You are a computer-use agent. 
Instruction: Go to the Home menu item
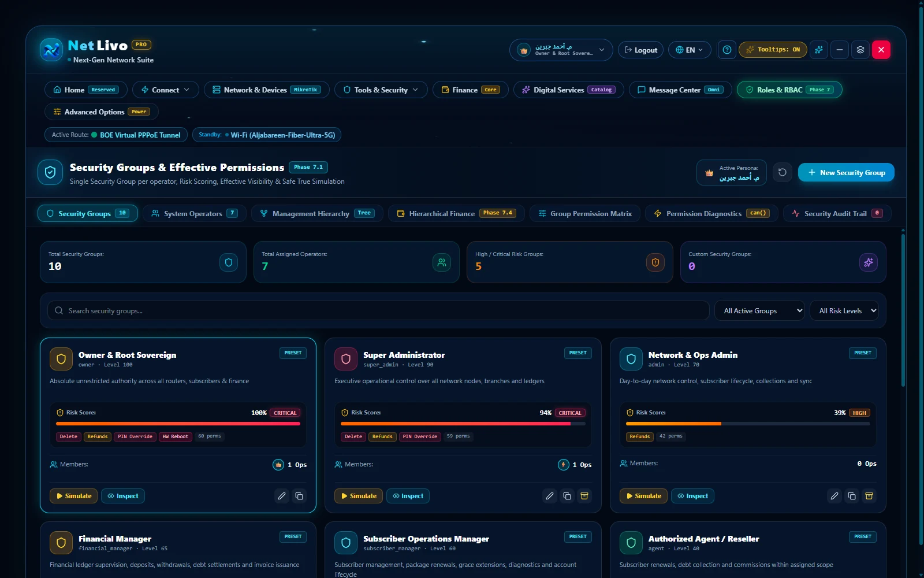tap(86, 90)
